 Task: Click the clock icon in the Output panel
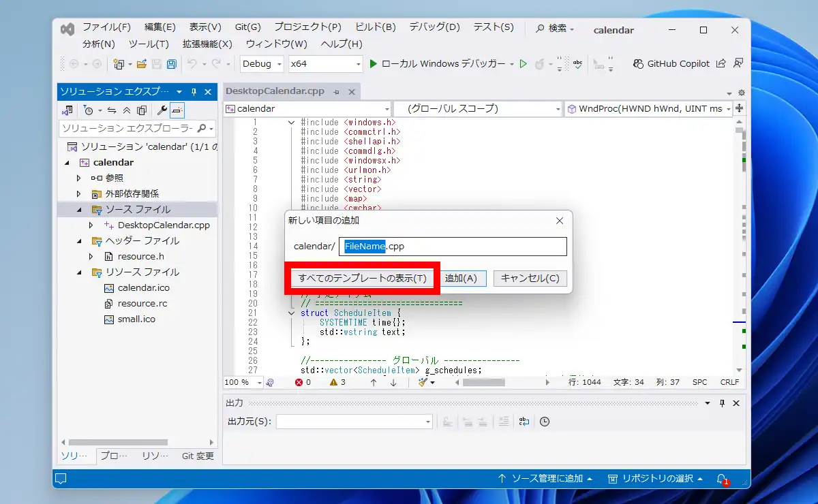click(545, 422)
